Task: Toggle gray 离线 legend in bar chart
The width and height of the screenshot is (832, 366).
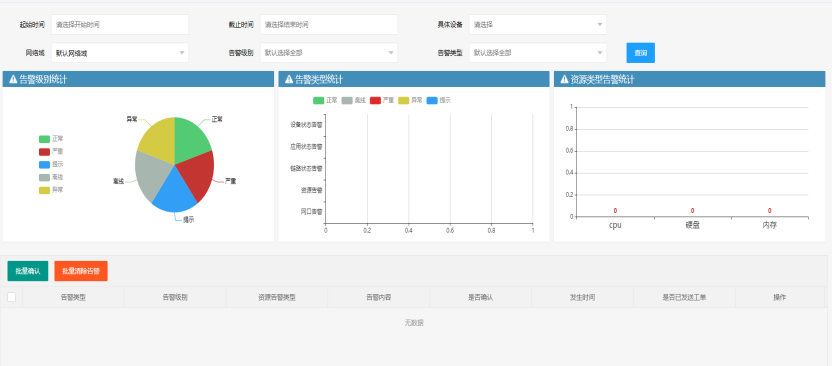Action: (x=354, y=100)
